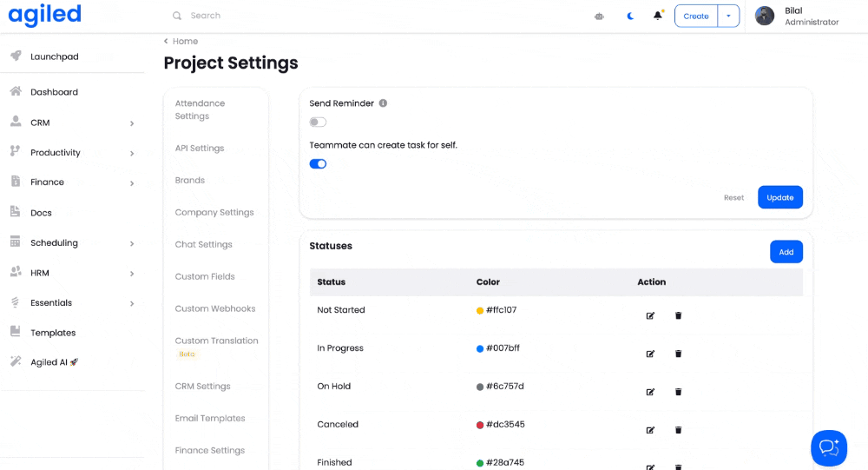Click the notification bell icon
The width and height of the screenshot is (868, 470).
(x=658, y=16)
